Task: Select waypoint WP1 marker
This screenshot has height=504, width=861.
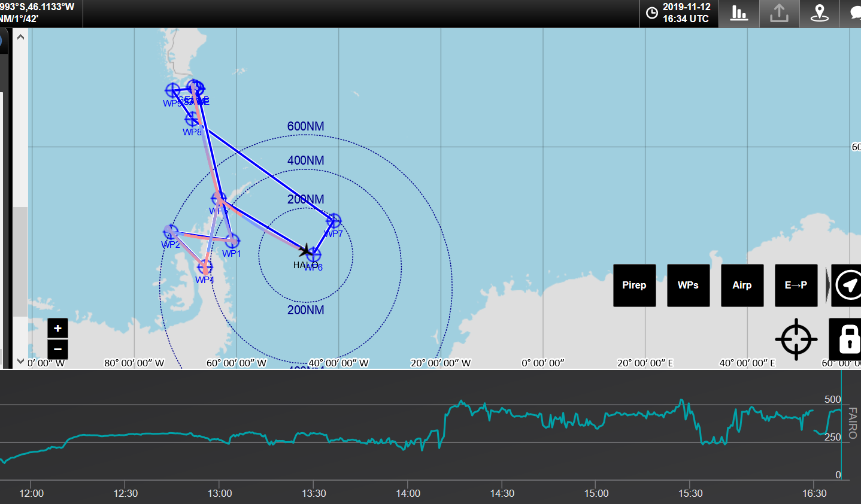Action: pyautogui.click(x=232, y=241)
